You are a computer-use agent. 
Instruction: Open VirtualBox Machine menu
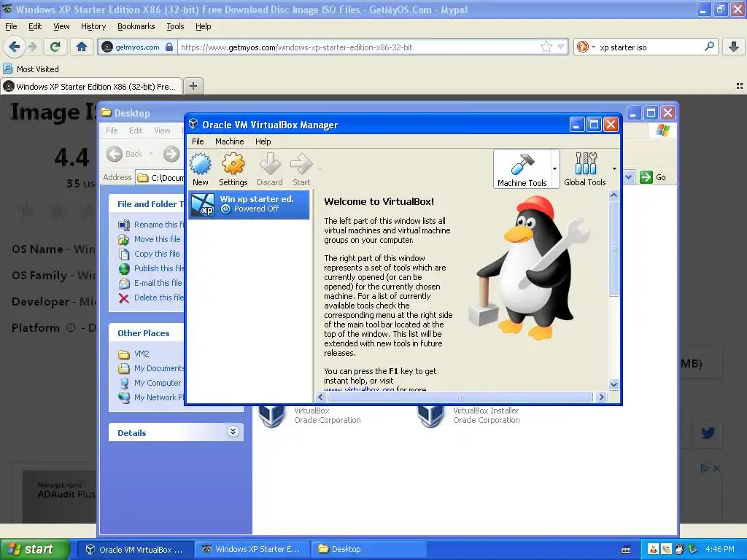229,141
